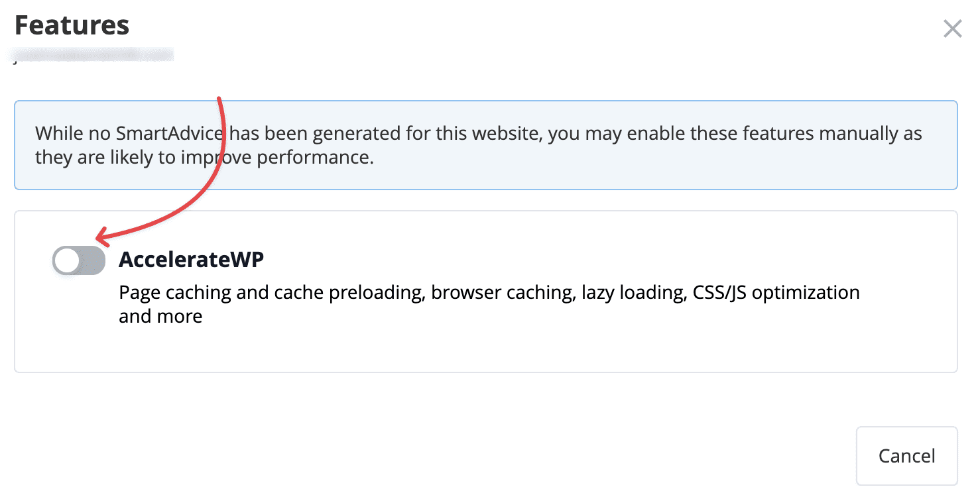Click the "and more" text below AccelerateWP
This screenshot has width=980, height=501.
click(x=160, y=316)
